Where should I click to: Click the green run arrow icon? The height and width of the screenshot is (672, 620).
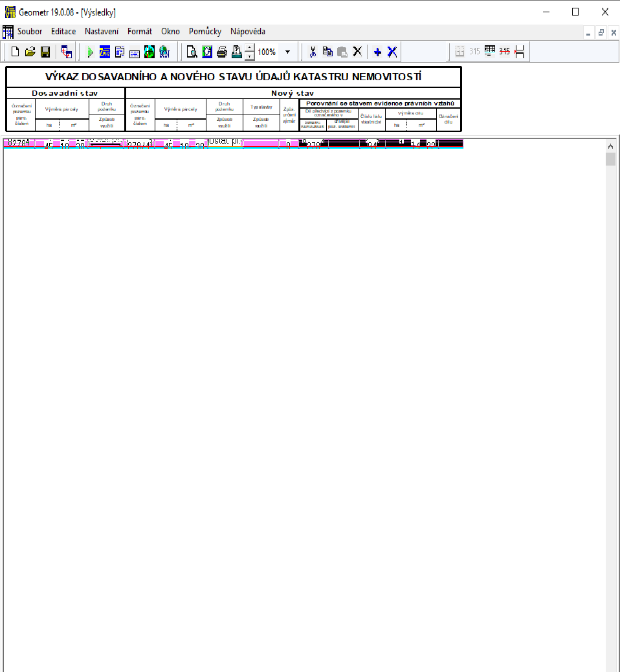[91, 52]
